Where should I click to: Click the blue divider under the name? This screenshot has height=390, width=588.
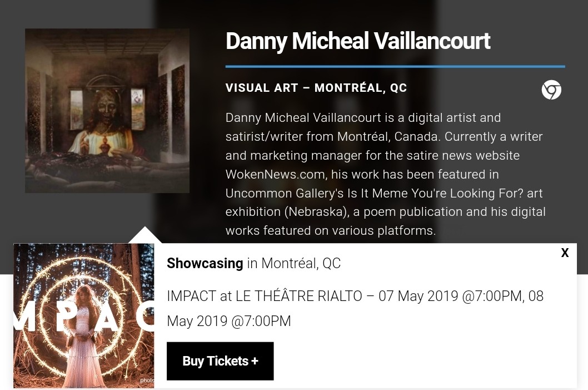pyautogui.click(x=395, y=67)
